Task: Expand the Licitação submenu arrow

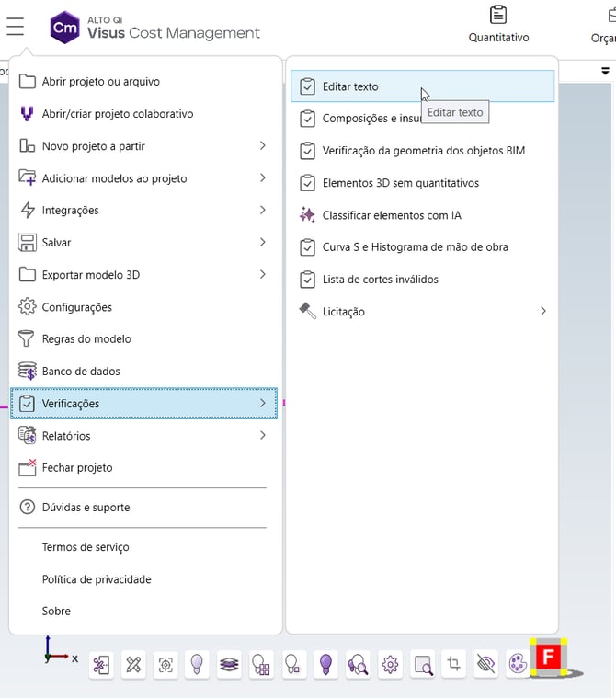Action: 542,312
